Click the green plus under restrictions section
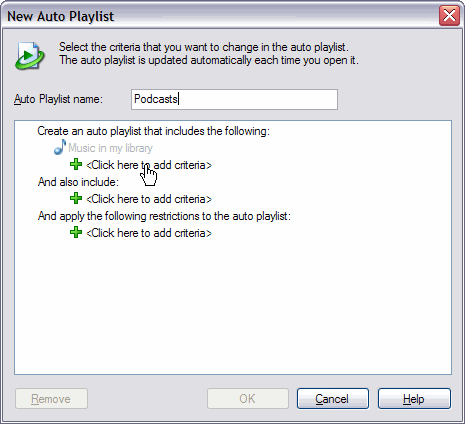The height and width of the screenshot is (424, 465). click(x=76, y=232)
